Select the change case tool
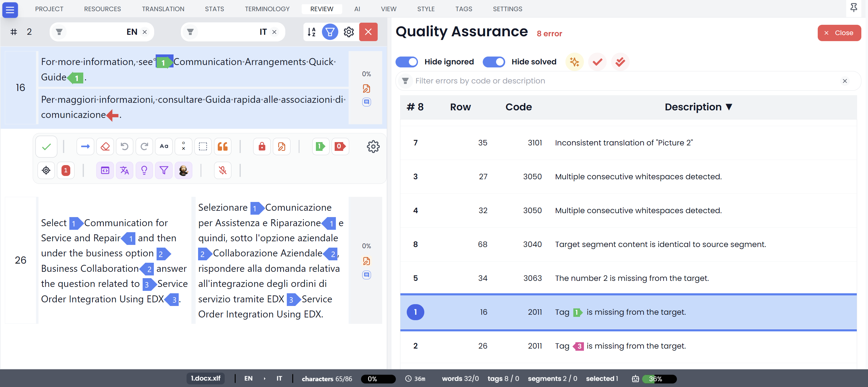 tap(164, 146)
